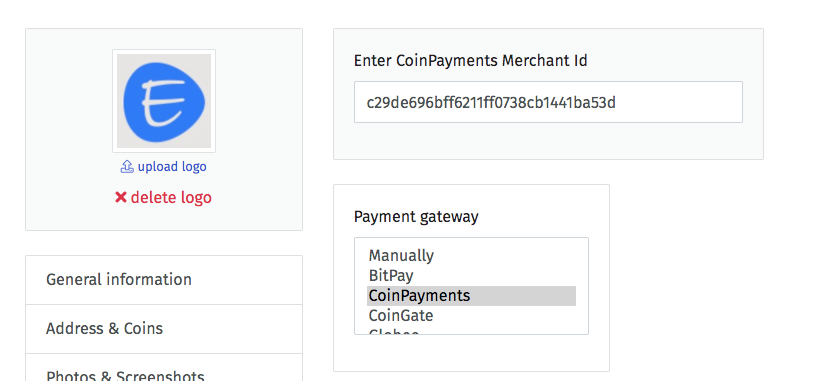Click the upload tray icon beside upload logo
This screenshot has width=824, height=381.
pyautogui.click(x=127, y=167)
